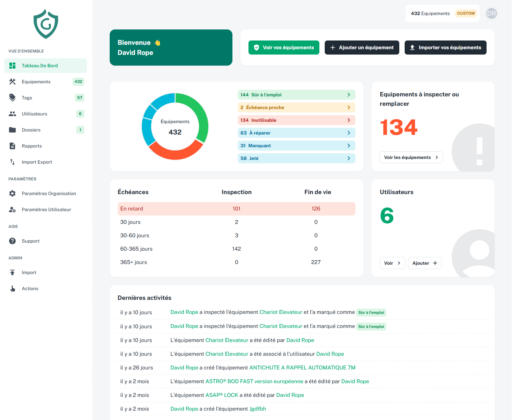The height and width of the screenshot is (420, 512).
Task: Click the ASAP® LOCK equipment link
Action: (222, 395)
